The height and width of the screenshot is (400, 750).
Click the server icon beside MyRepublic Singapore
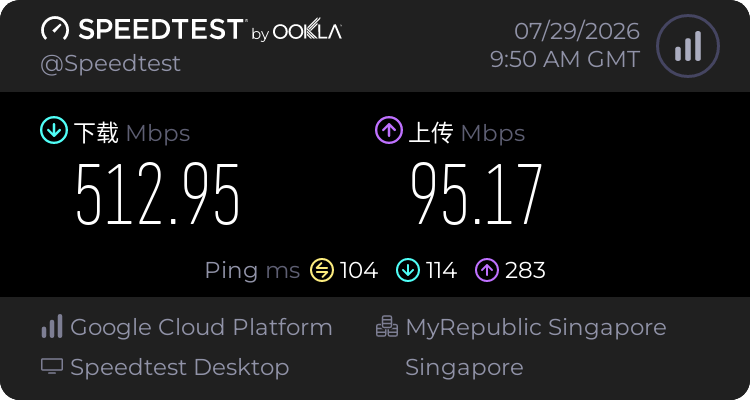pyautogui.click(x=387, y=326)
